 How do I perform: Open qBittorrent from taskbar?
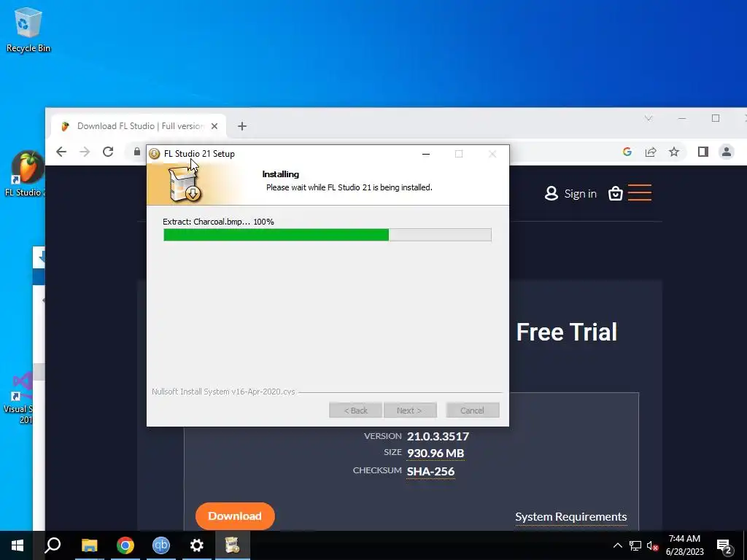coord(161,545)
